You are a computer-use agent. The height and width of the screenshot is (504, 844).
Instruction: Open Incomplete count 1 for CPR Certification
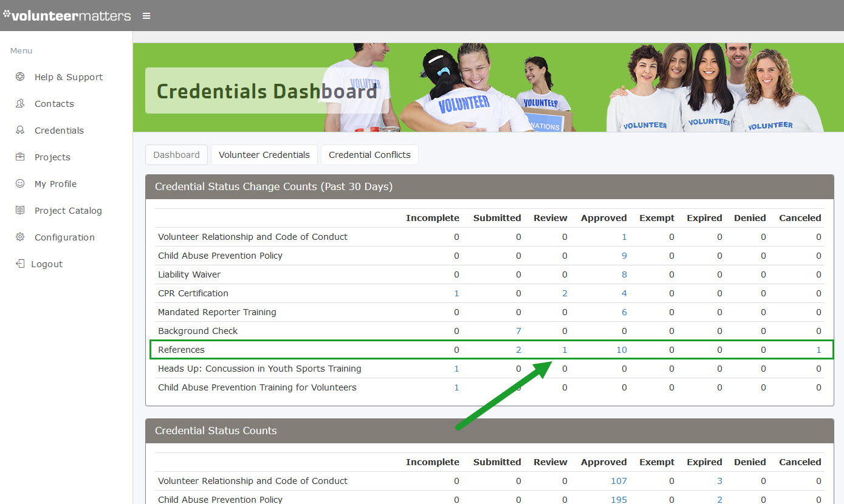click(x=456, y=293)
